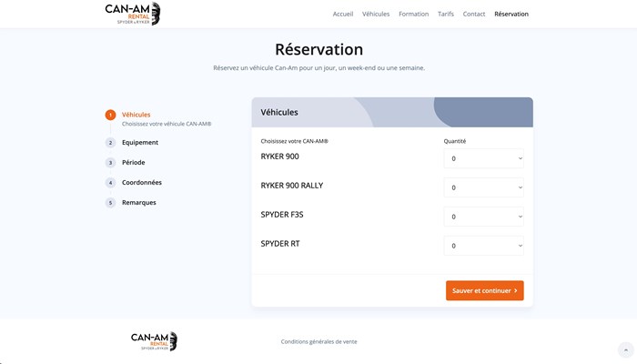The image size is (637, 364).
Task: Click the Coordonnées step label
Action: click(x=142, y=182)
